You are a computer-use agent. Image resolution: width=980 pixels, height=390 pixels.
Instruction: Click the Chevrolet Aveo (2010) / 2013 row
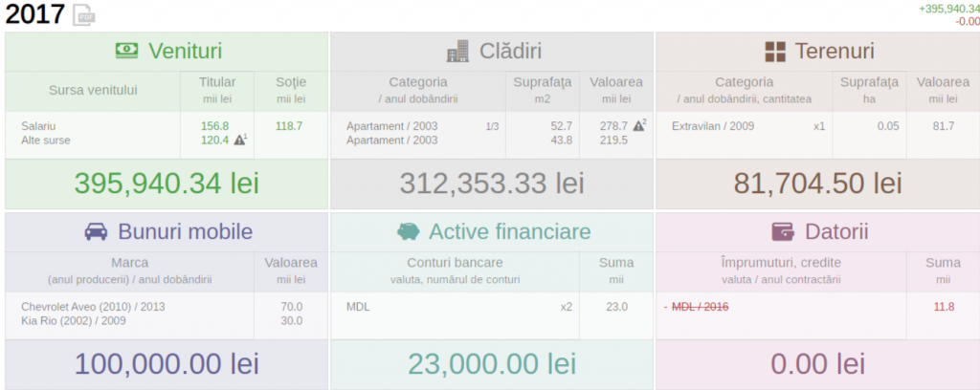(93, 307)
